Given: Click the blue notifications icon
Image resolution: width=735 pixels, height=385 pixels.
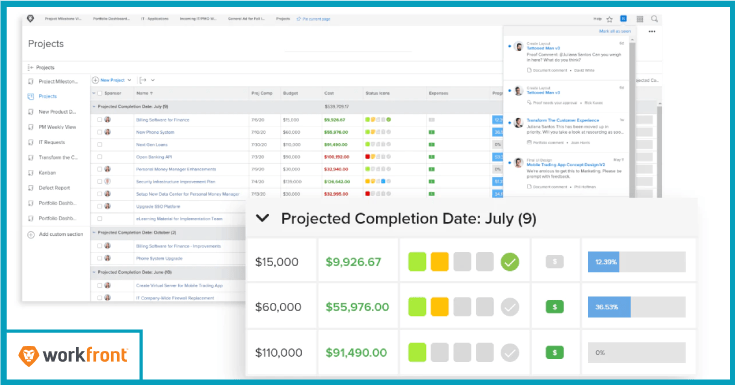Looking at the screenshot, I should (623, 19).
